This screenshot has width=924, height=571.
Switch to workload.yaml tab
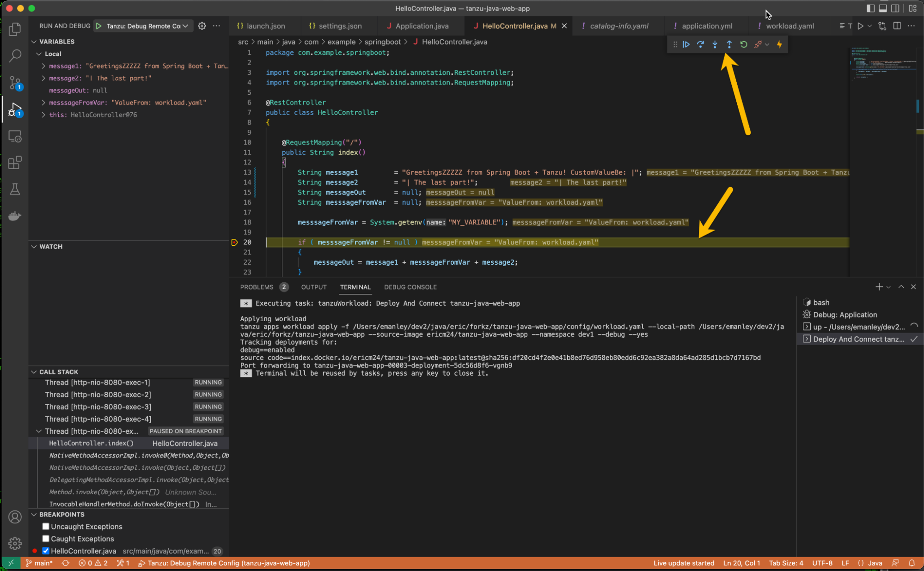pyautogui.click(x=790, y=26)
